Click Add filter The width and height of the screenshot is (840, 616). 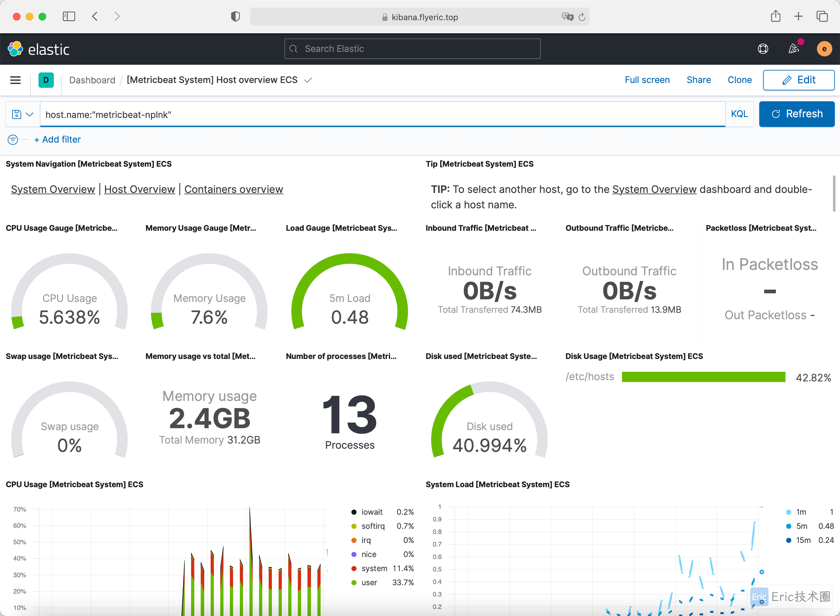tap(57, 140)
